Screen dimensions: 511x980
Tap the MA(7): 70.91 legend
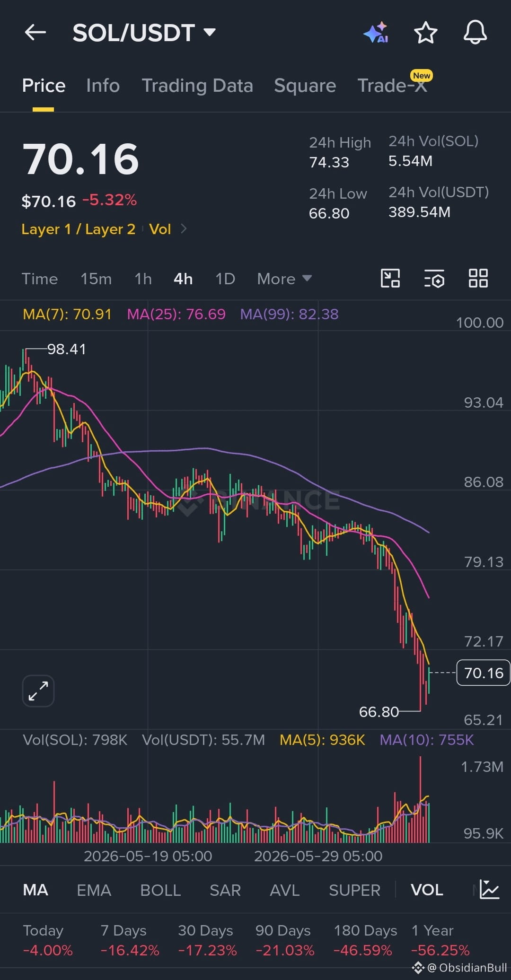[67, 314]
